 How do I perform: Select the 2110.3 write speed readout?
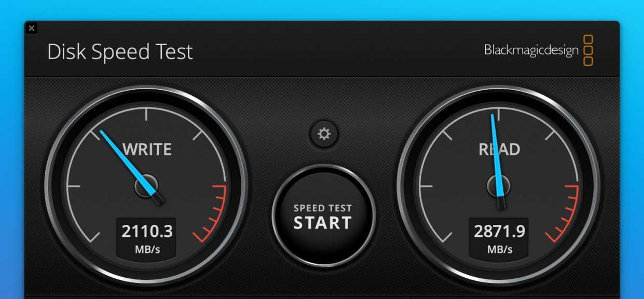(146, 231)
